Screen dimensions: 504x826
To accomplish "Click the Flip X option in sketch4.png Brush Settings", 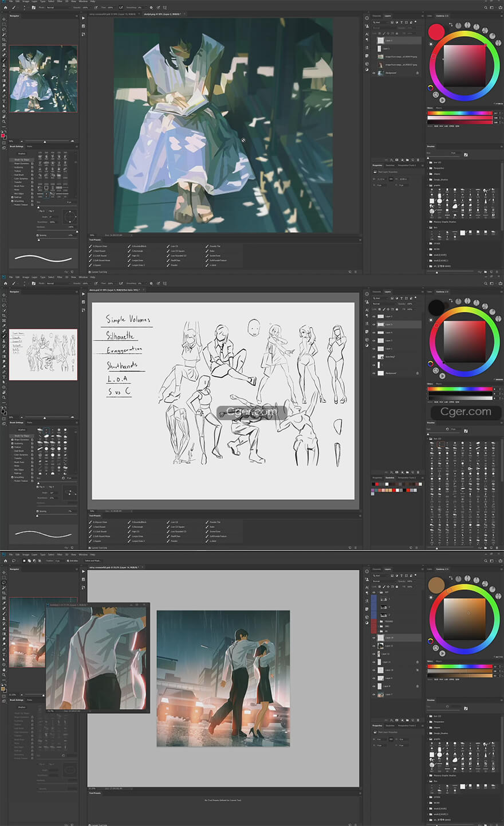I will (42, 211).
